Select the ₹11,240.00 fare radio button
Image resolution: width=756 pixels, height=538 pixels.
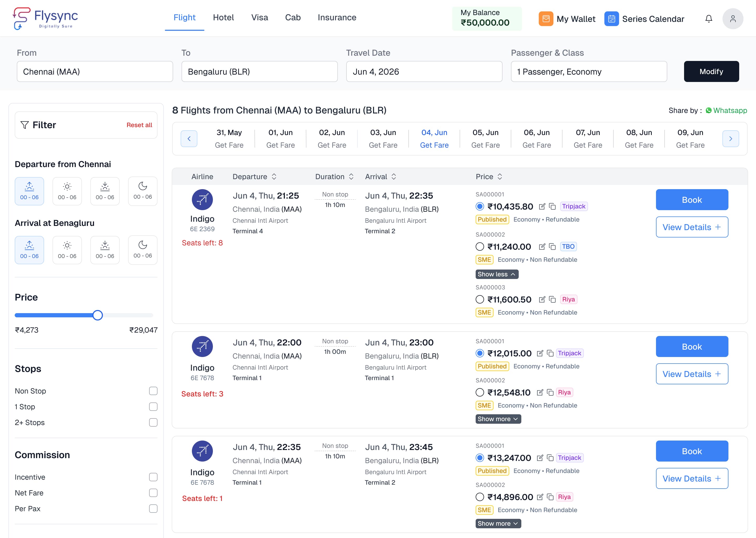pos(480,246)
